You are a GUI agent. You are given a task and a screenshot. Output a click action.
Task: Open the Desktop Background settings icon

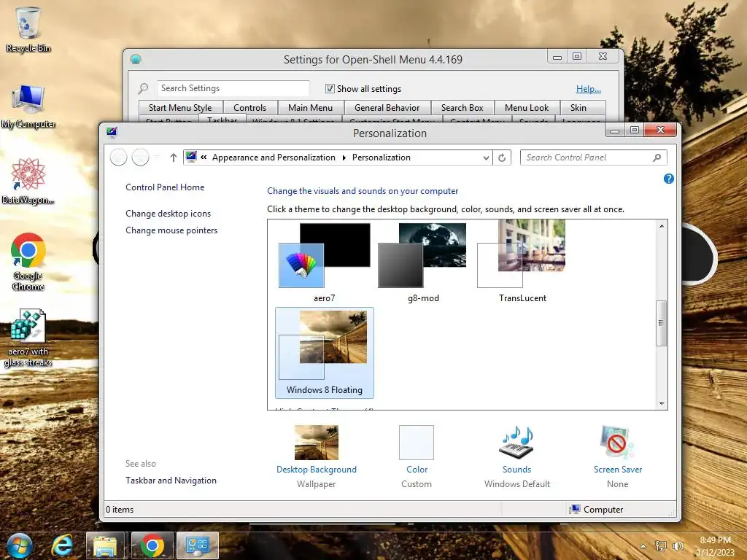tap(317, 443)
